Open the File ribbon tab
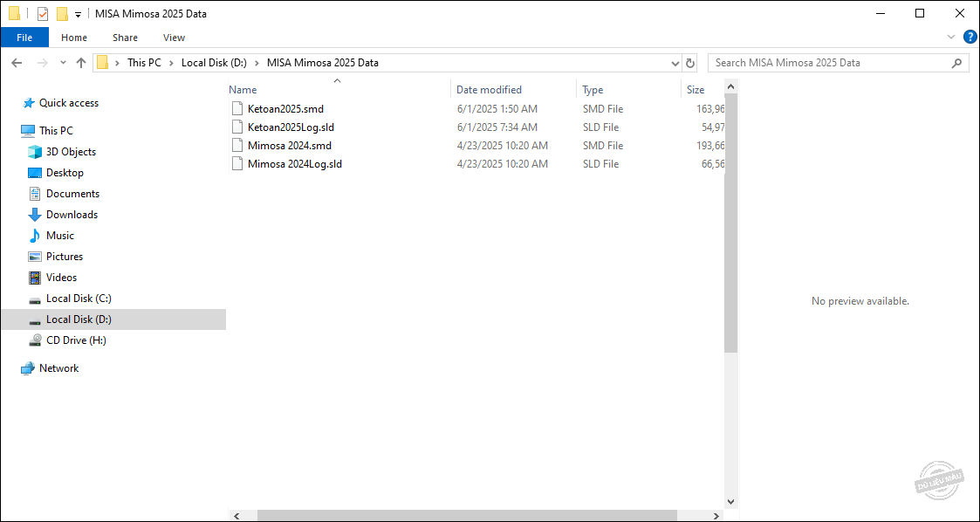This screenshot has height=522, width=980. [x=24, y=38]
